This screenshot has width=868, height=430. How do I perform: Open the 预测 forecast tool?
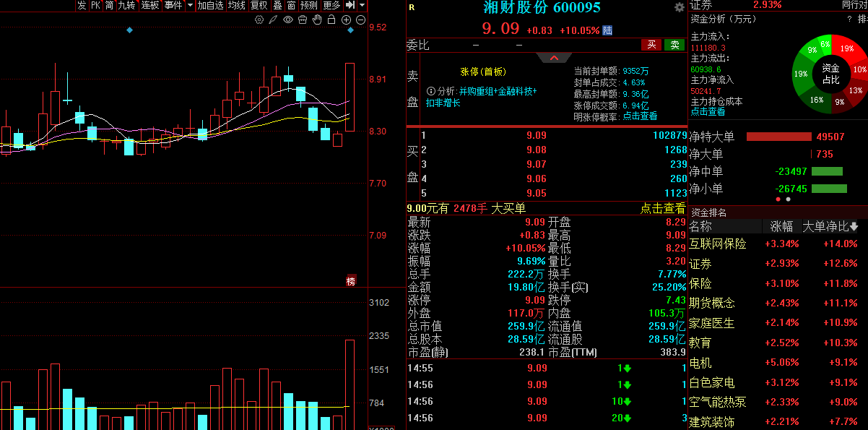click(309, 5)
